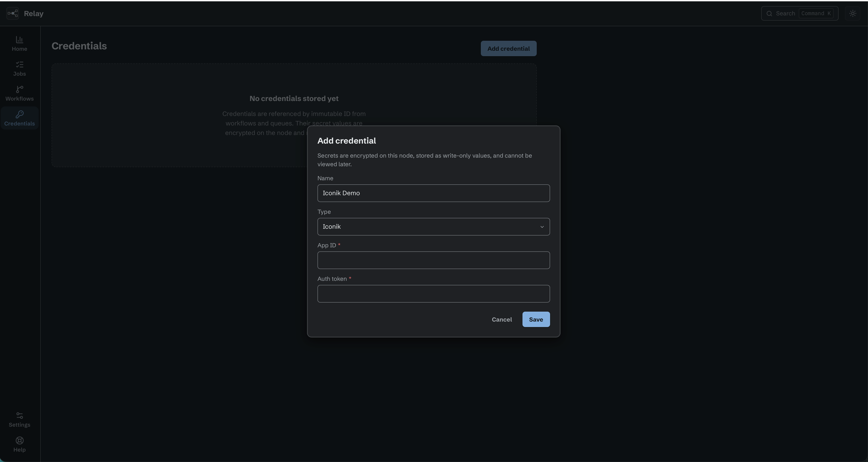Go to the Jobs sidebar icon

pyautogui.click(x=19, y=64)
